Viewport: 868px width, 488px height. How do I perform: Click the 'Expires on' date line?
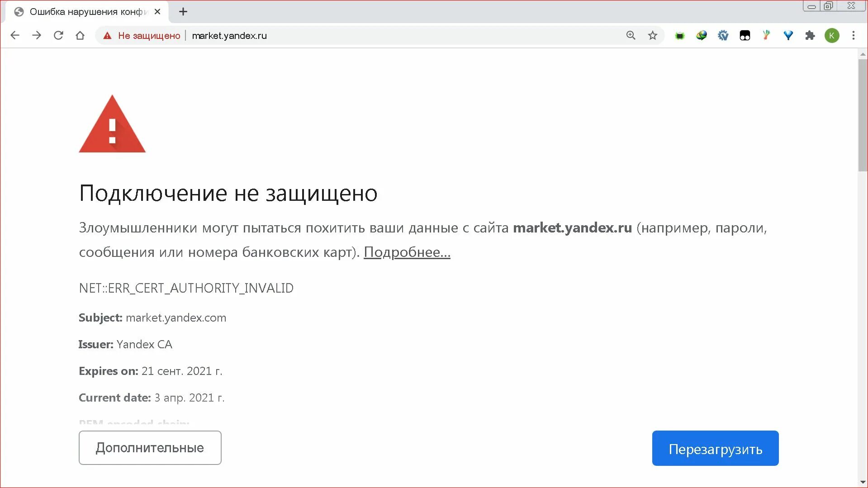point(151,371)
